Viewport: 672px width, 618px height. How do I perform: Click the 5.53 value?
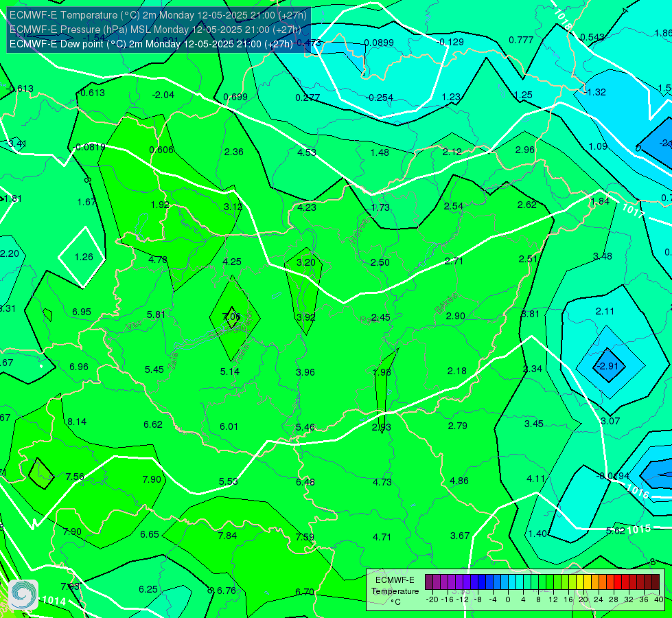pyautogui.click(x=229, y=481)
